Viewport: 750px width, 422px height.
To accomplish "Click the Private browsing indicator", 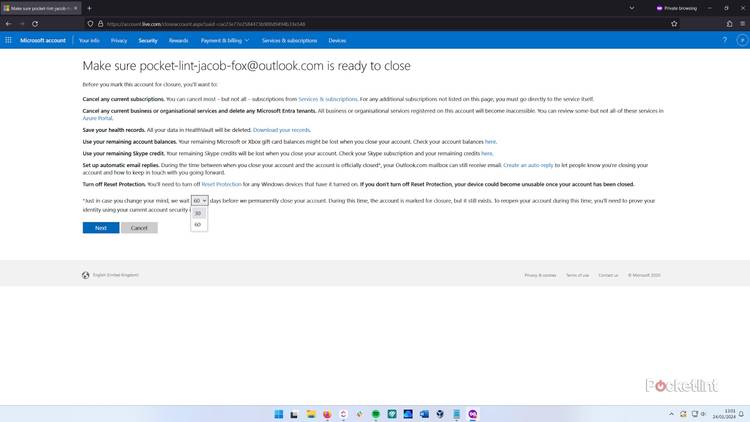I will 676,8.
